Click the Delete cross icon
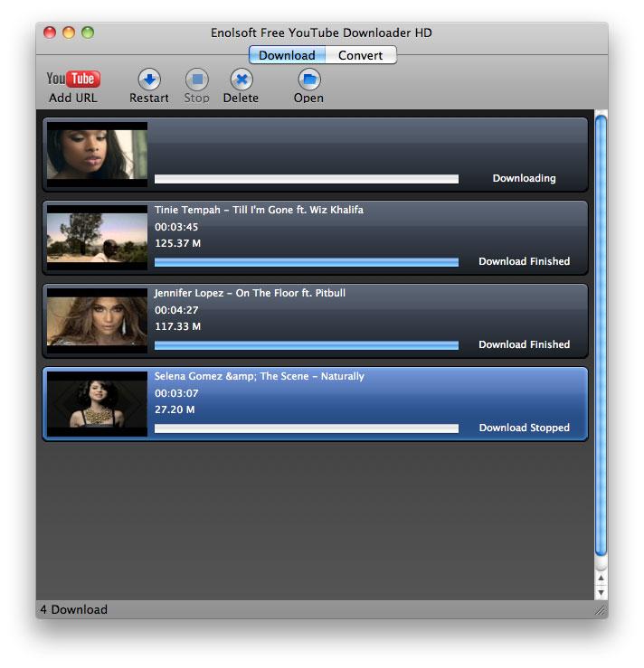Viewport: 644px width, 668px height. pos(241,80)
